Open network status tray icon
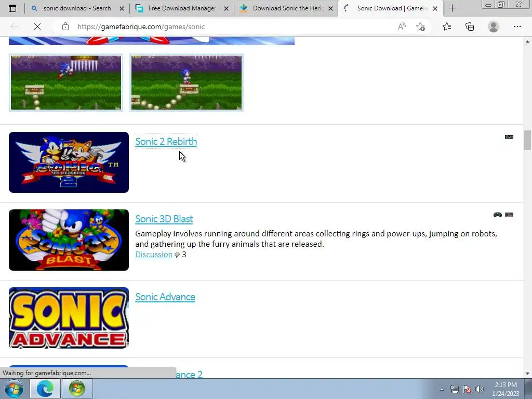Viewport: 532px width, 399px height. click(x=454, y=389)
